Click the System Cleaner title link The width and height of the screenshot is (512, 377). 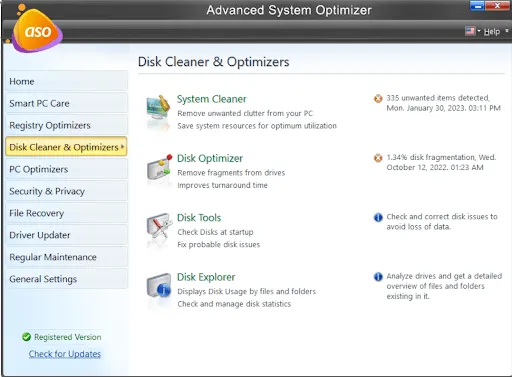[x=211, y=99]
